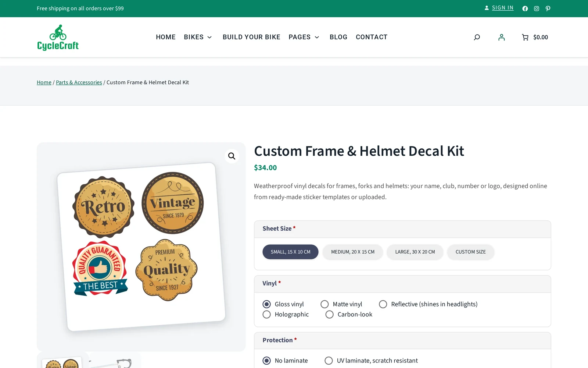
Task: Select Gloss vinyl option
Action: (267, 304)
